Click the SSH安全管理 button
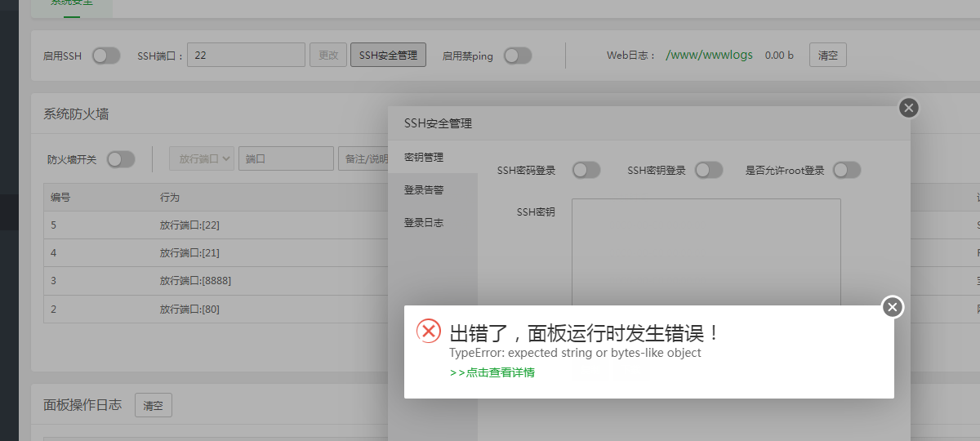Screen dimensions: 980x441 [x=388, y=55]
